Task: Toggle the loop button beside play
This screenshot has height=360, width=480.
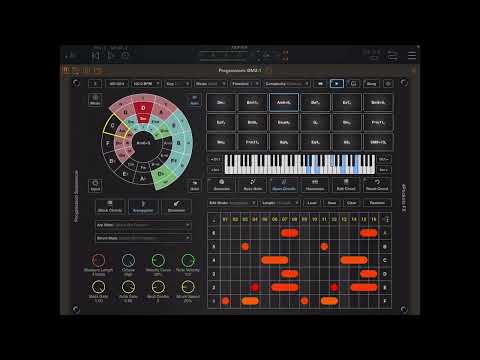Action: coord(353,84)
